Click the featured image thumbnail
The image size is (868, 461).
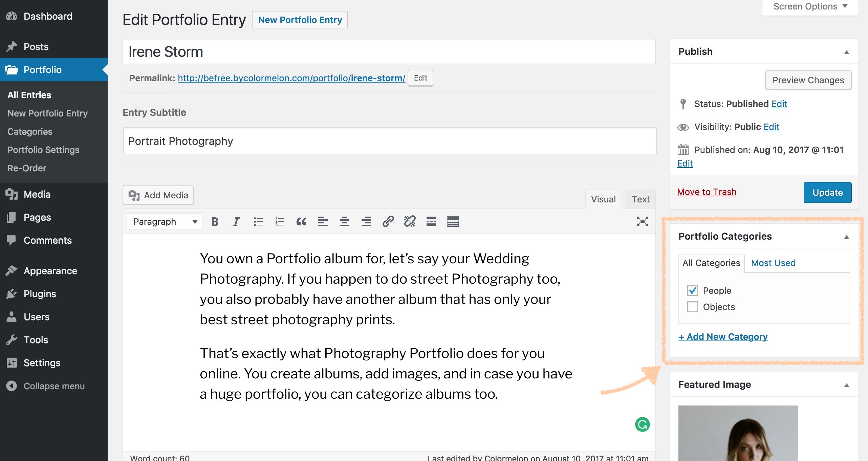[x=738, y=433]
